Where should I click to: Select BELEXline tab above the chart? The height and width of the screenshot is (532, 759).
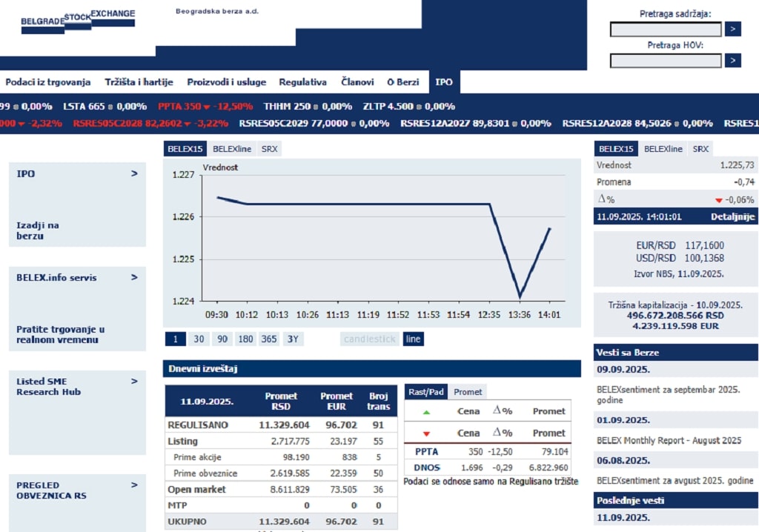pos(232,149)
